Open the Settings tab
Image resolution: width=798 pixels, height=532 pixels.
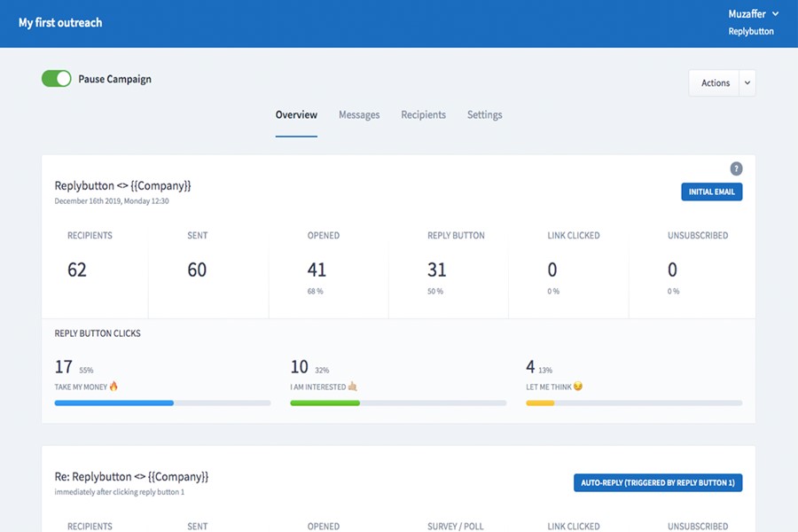click(484, 115)
